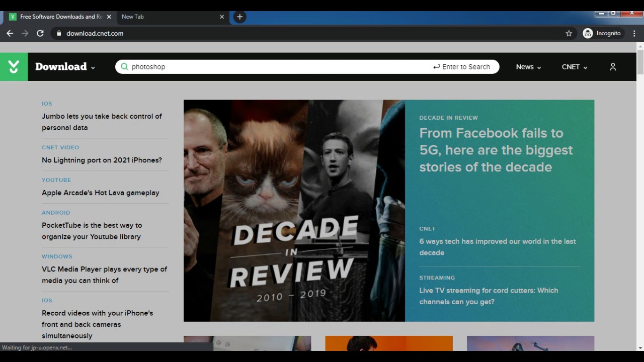Open Apple Arcade's Hot Lava gameplay link
The width and height of the screenshot is (644, 362).
[x=101, y=193]
